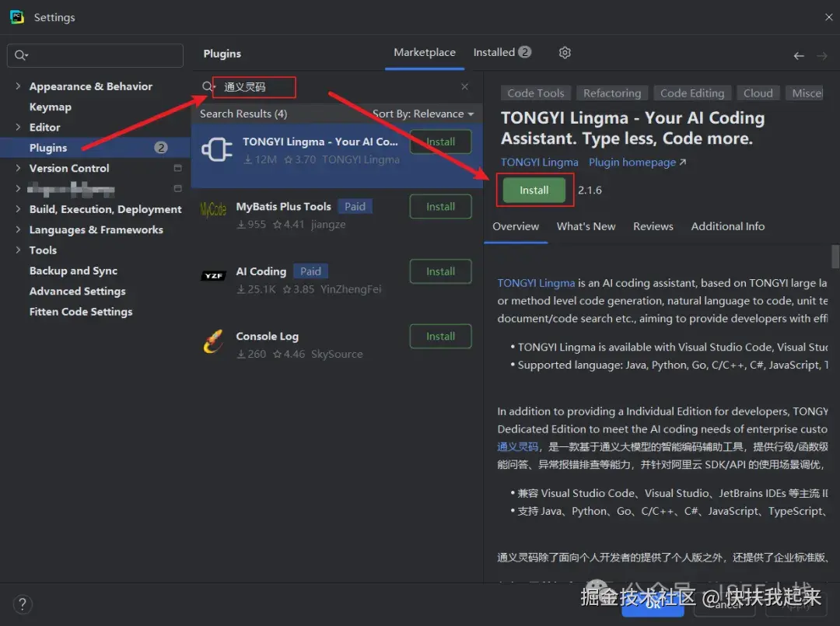Open the Additional Info tab
840x626 pixels.
tap(727, 226)
